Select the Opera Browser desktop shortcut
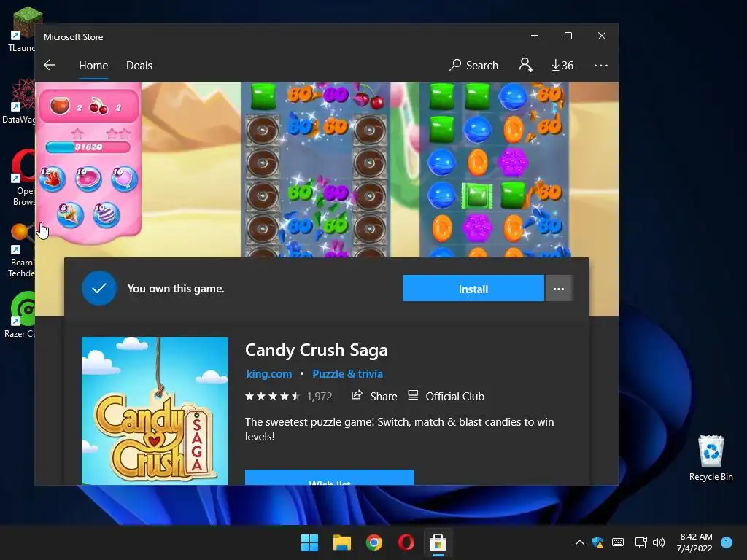Screen dimensions: 747x560 point(23,177)
